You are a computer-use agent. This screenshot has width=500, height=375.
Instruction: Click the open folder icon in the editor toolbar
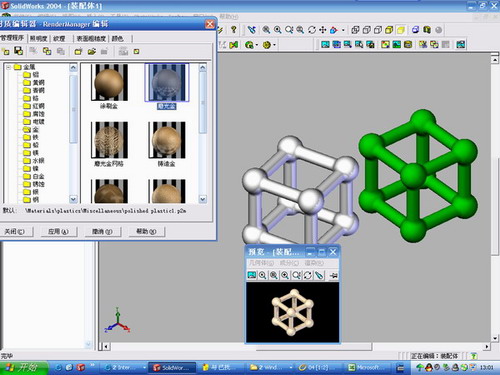tap(92, 51)
